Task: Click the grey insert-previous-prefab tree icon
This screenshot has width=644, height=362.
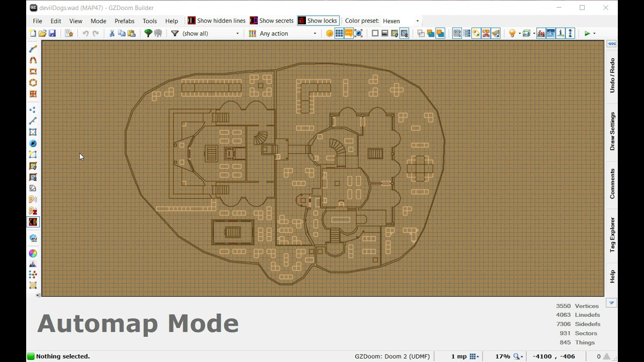Action: coord(158,33)
